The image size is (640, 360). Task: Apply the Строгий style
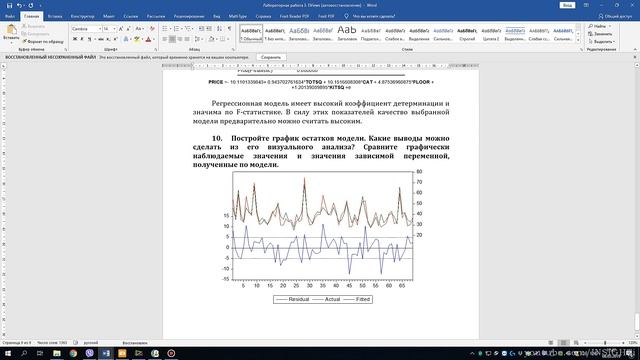(467, 33)
